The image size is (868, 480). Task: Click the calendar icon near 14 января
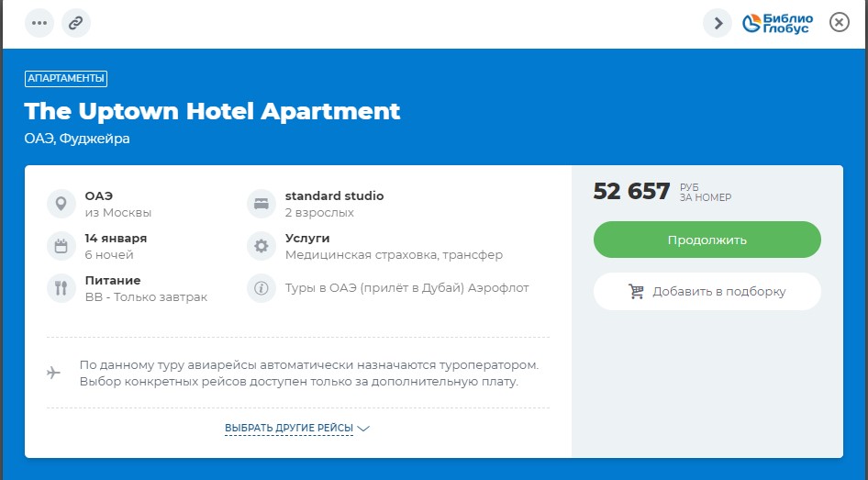(61, 246)
